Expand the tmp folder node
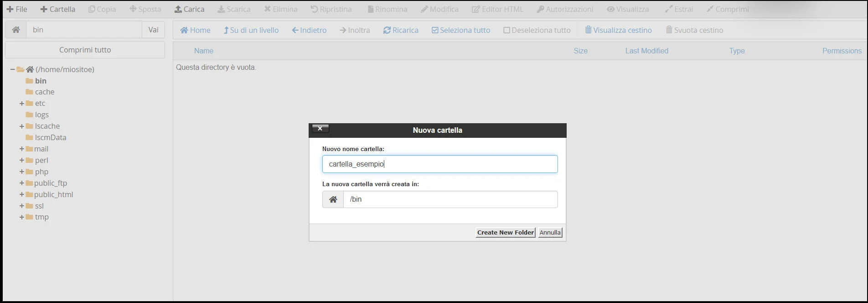Viewport: 868px width, 303px height. click(21, 217)
